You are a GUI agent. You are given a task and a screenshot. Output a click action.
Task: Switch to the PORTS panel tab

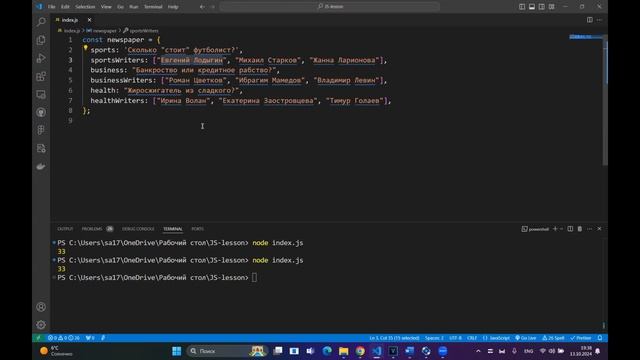tap(198, 229)
